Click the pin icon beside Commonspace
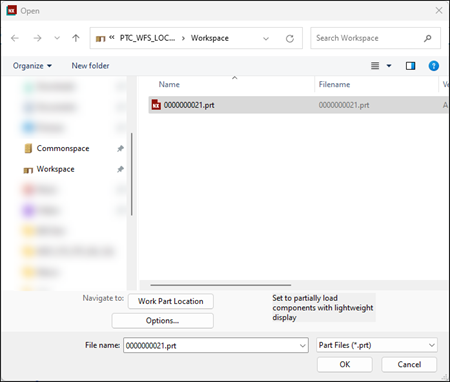Image resolution: width=450 pixels, height=382 pixels. (x=120, y=149)
